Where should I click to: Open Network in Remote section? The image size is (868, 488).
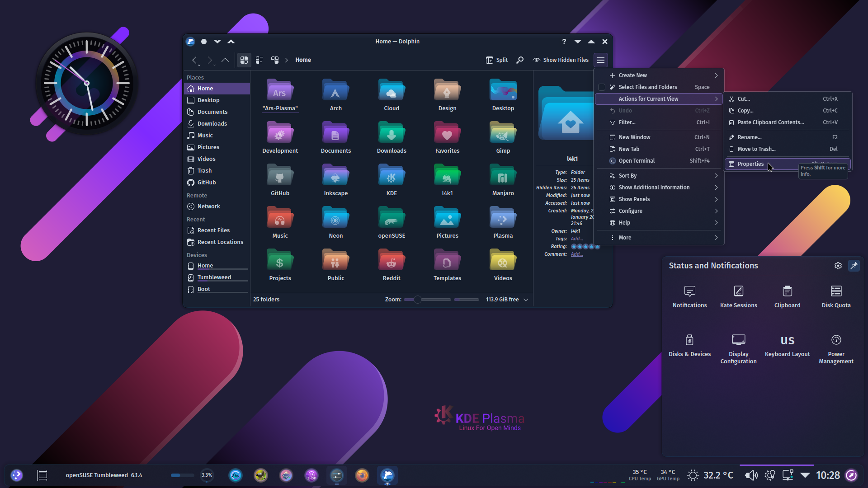coord(217,206)
